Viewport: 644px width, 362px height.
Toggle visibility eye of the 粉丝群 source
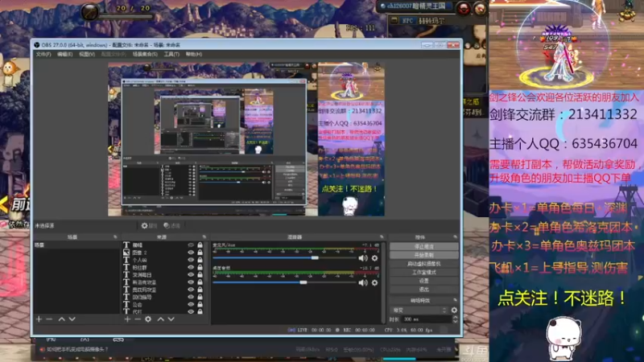pos(191,267)
